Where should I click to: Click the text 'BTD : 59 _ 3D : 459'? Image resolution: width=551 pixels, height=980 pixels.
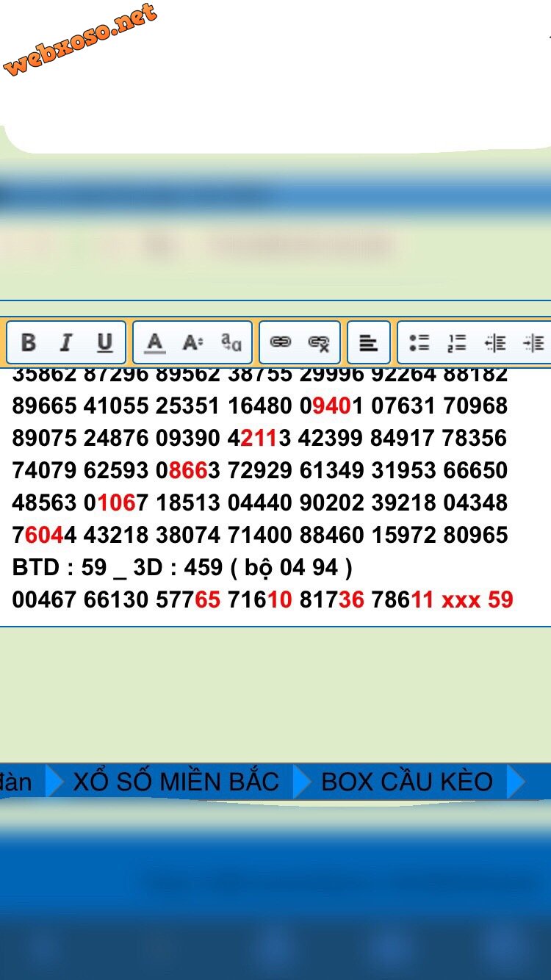118,567
